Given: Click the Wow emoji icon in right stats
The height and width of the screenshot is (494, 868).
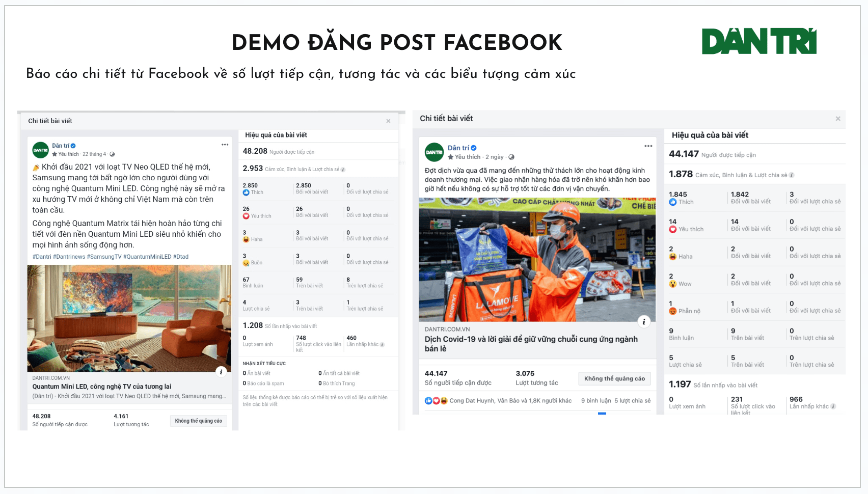Looking at the screenshot, I should pos(673,284).
